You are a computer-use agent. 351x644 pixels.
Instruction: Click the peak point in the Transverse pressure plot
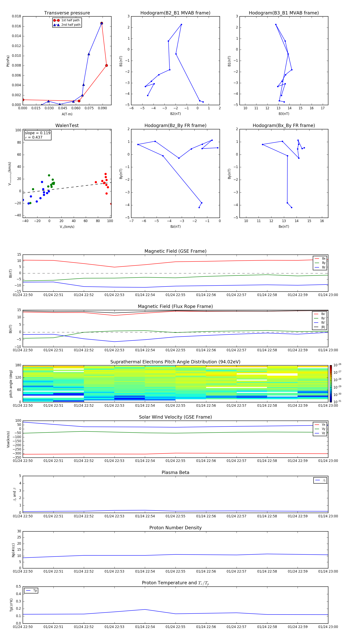102,23
